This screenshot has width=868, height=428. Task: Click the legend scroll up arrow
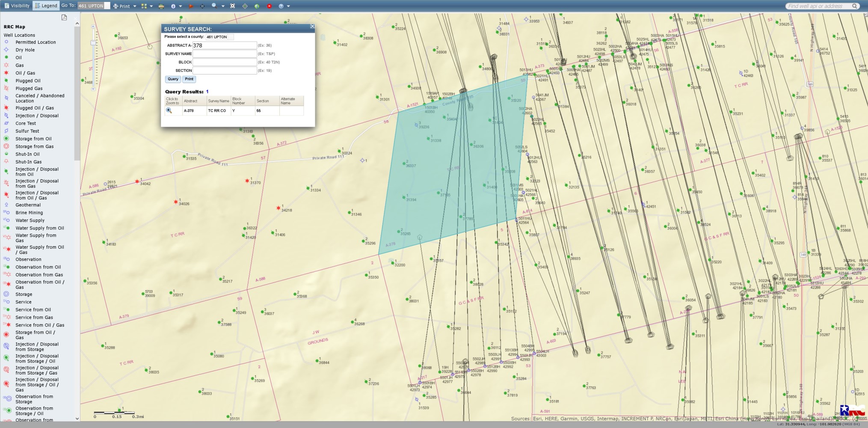[x=77, y=24]
